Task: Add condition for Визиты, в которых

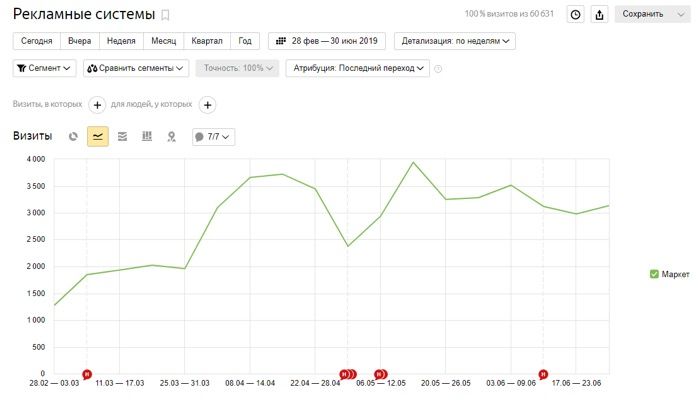Action: click(x=97, y=104)
